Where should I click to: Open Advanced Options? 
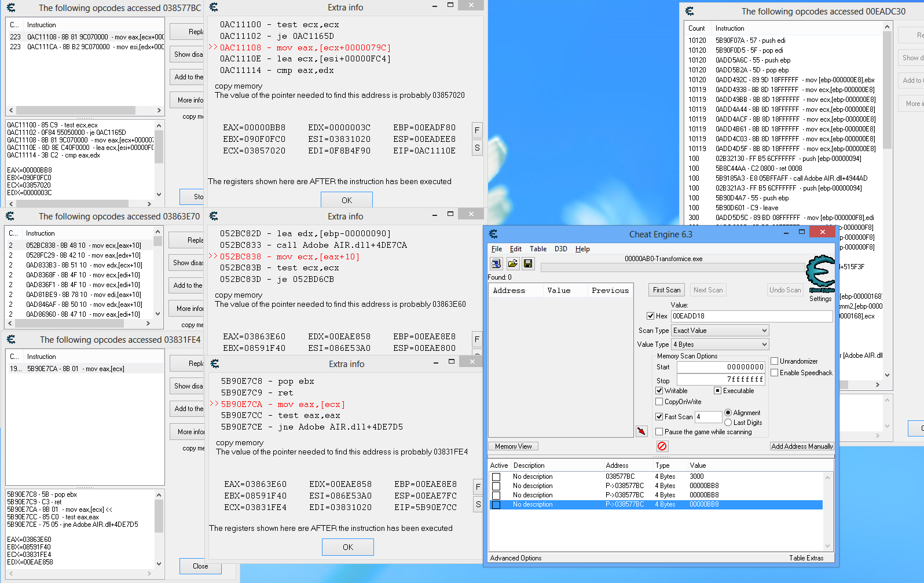(516, 558)
